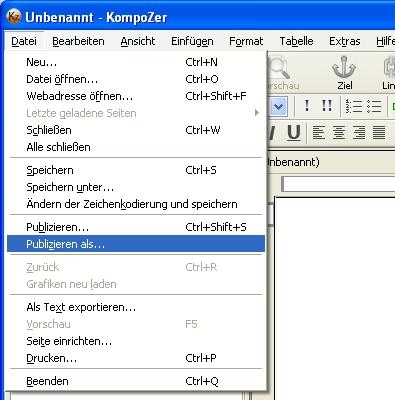Choose Speichern menu entry
395x400 pixels.
coord(136,170)
